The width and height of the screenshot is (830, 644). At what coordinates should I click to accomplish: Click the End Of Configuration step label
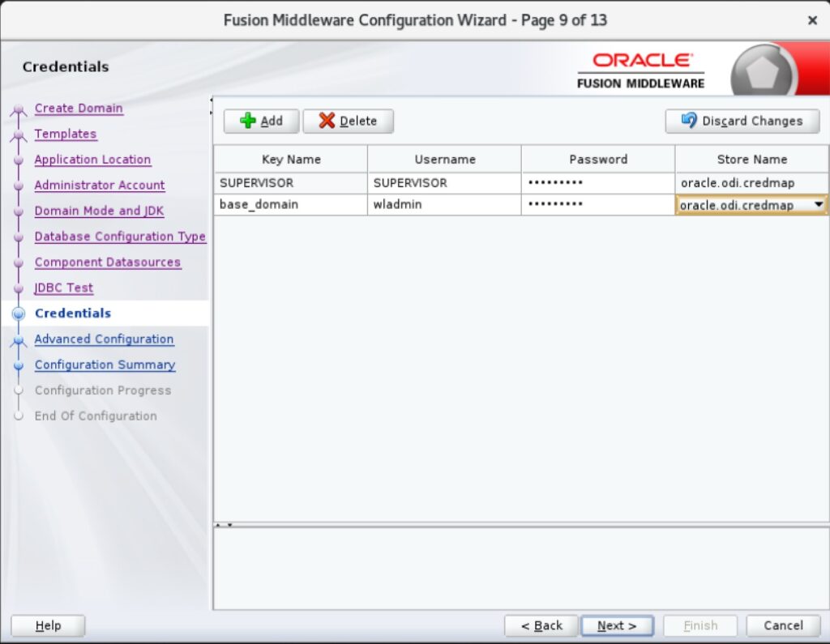[96, 416]
